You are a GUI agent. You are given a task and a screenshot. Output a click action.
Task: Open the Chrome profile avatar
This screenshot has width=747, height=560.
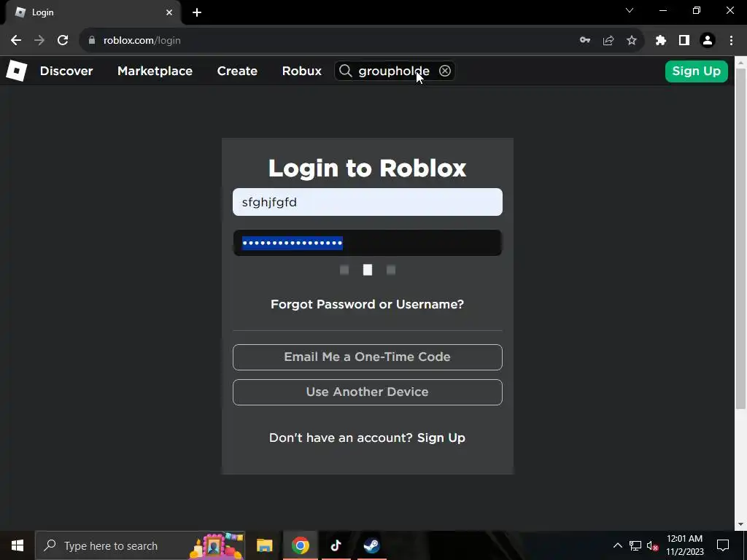(708, 41)
